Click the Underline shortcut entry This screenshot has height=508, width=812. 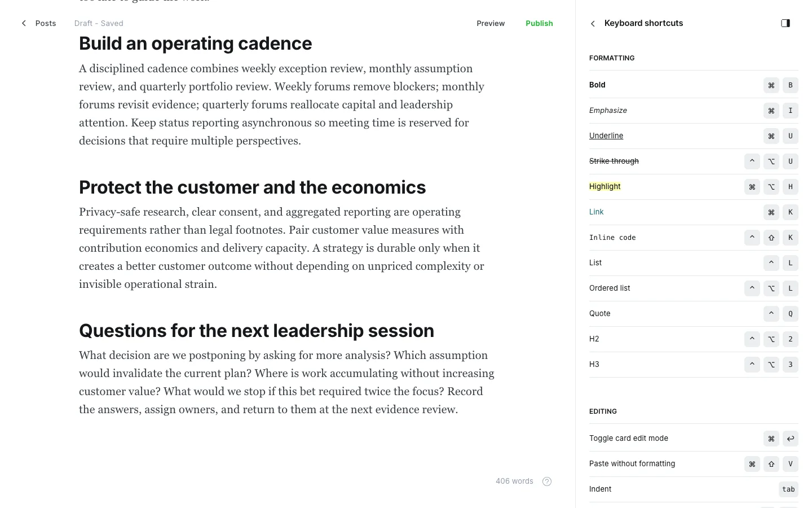(x=606, y=135)
